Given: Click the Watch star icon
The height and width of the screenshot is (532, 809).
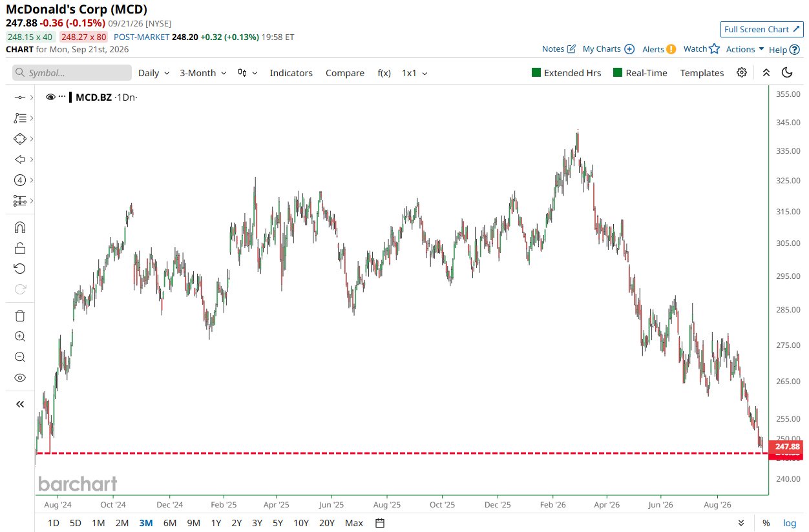Looking at the screenshot, I should tap(714, 48).
